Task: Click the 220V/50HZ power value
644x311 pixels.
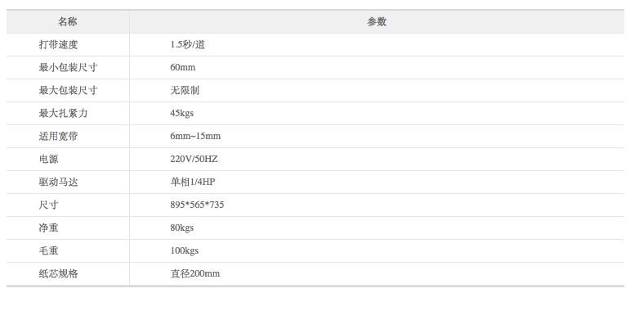Action: click(x=194, y=160)
